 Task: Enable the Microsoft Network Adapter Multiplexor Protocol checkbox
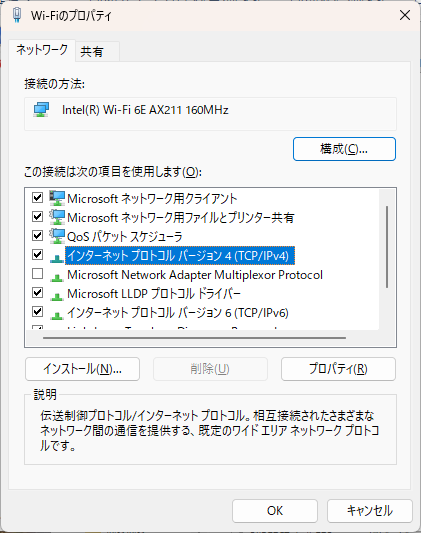pos(37,274)
